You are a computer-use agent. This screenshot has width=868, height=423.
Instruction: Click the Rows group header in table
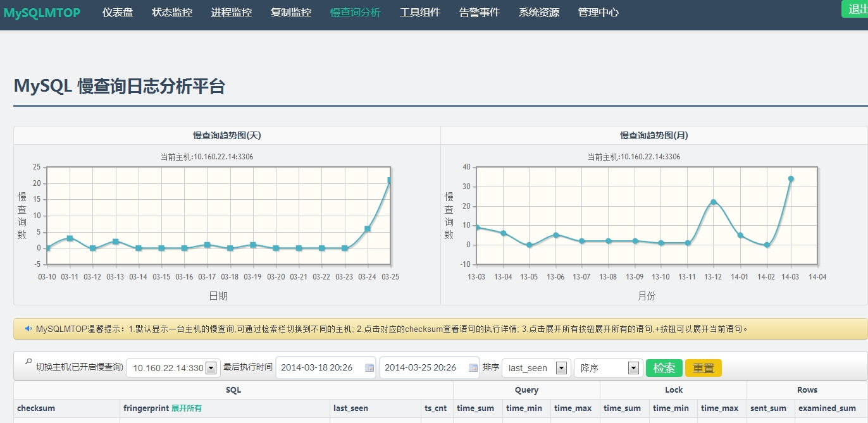tap(807, 390)
